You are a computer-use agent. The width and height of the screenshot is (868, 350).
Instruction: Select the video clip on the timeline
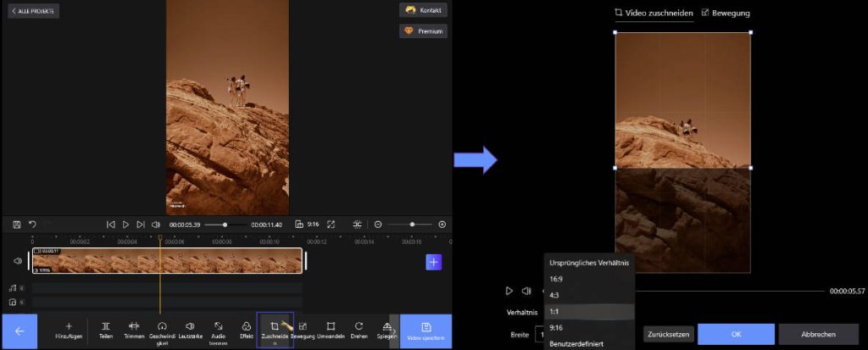coord(167,260)
